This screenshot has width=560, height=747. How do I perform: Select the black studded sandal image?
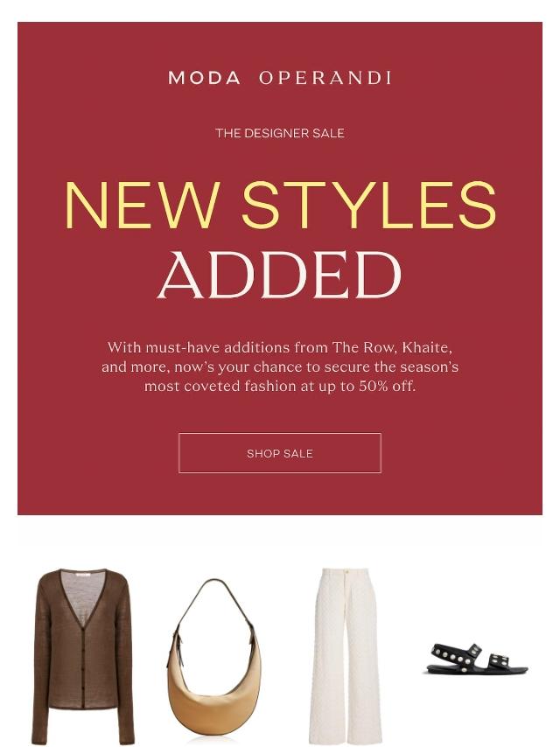477,659
